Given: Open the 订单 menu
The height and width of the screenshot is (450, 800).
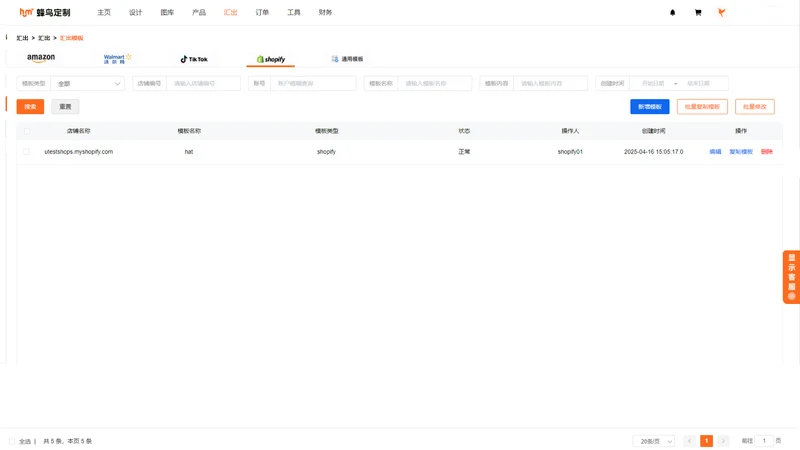Looking at the screenshot, I should pos(262,12).
